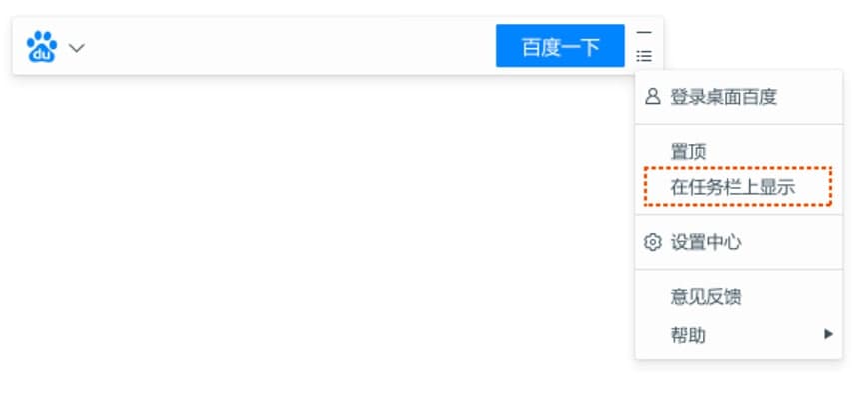Switch search engine using the logo arrow

tap(76, 47)
